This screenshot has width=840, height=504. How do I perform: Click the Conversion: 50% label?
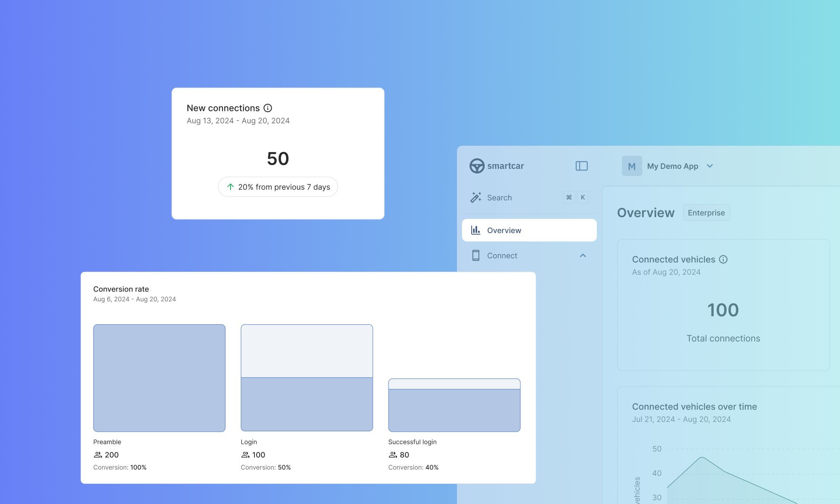click(266, 467)
